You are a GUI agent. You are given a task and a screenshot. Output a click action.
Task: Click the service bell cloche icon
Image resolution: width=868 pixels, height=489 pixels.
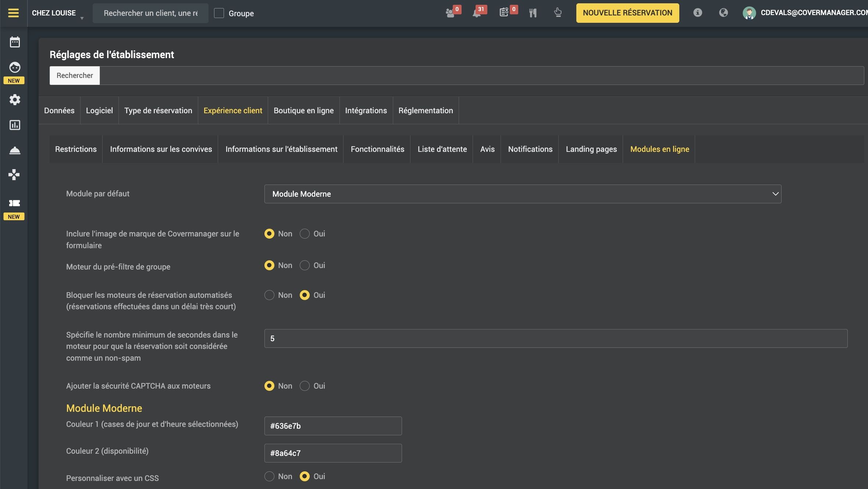coord(15,150)
